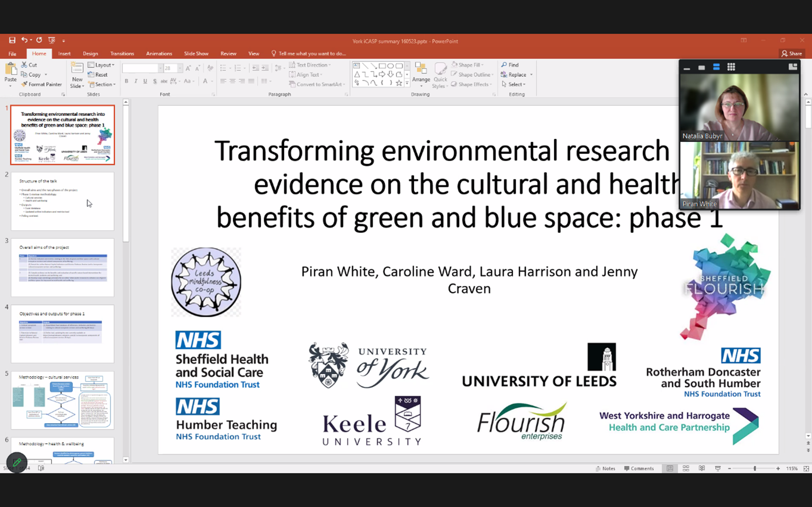Toggle Italic text formatting
Image resolution: width=812 pixels, height=507 pixels.
[x=136, y=81]
